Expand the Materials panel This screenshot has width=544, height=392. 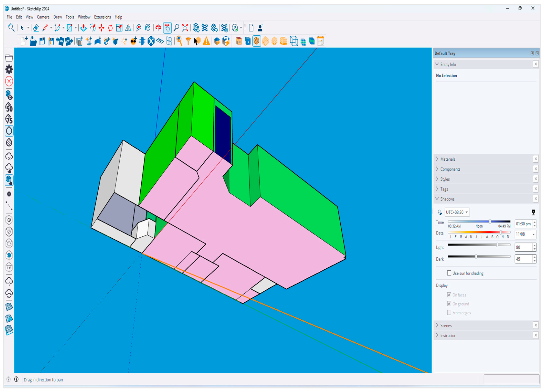pos(448,159)
